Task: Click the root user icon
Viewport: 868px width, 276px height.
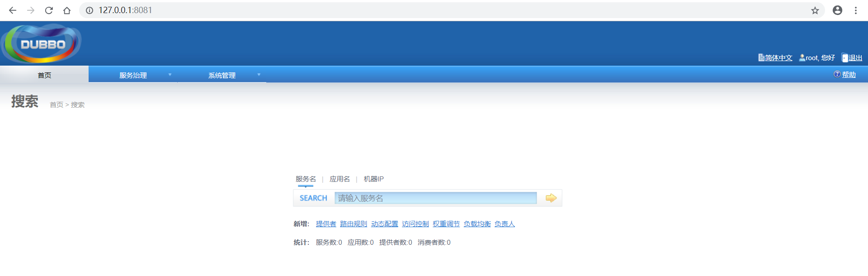Action: 802,57
